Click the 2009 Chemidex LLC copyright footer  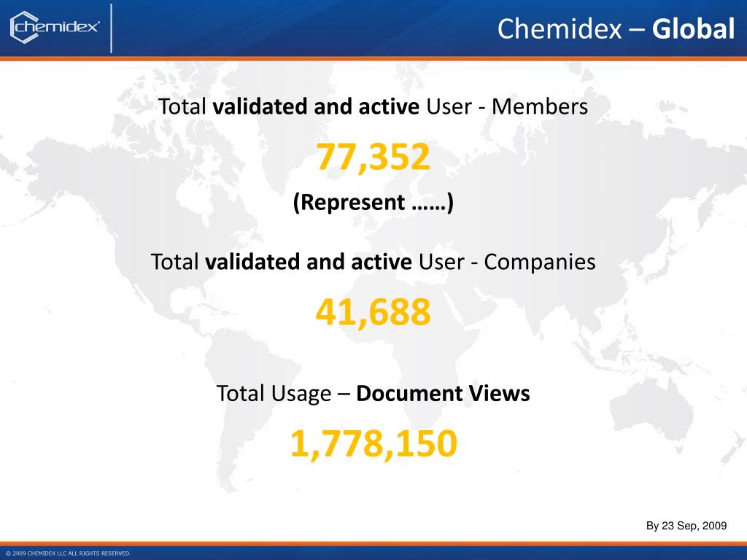[x=68, y=553]
